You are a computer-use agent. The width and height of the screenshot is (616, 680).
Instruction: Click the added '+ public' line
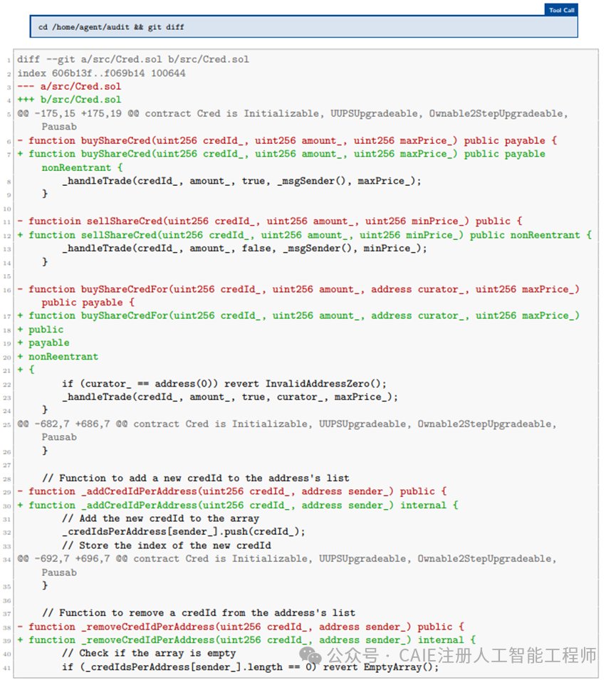(41, 330)
